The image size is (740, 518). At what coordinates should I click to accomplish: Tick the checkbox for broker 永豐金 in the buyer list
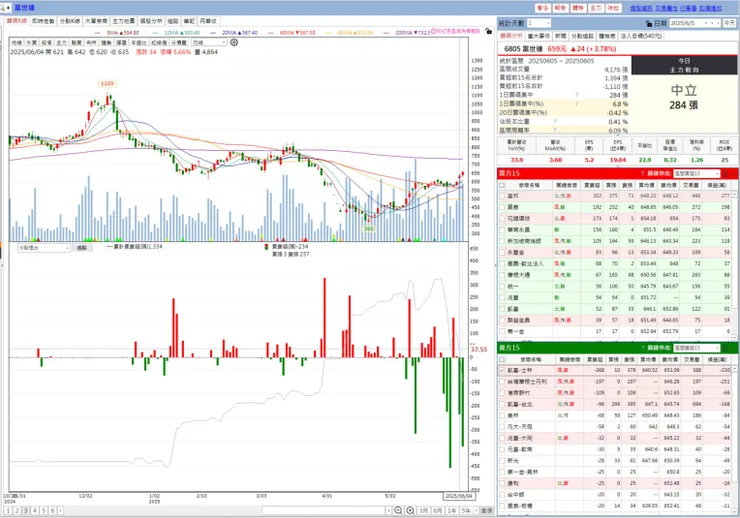(x=502, y=252)
